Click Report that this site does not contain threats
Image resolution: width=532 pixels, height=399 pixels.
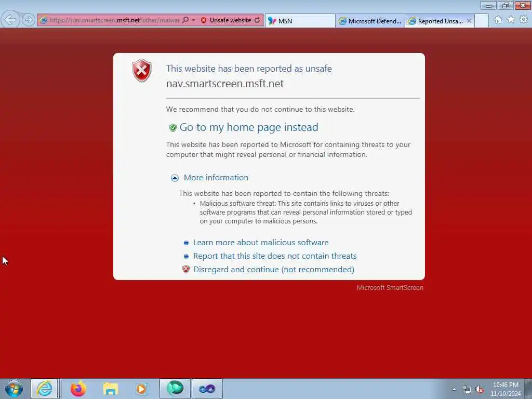point(275,256)
